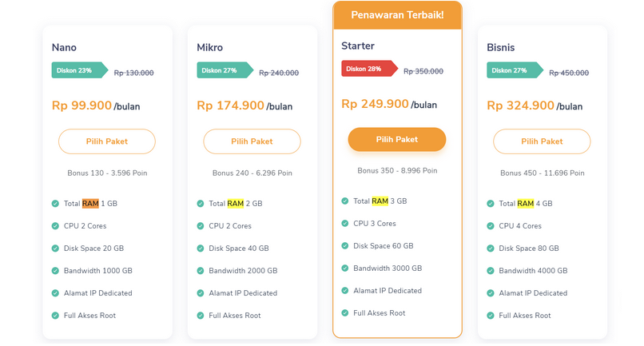
Task: Click check icon beside Starter Disk Space 60 GB
Action: click(x=345, y=246)
